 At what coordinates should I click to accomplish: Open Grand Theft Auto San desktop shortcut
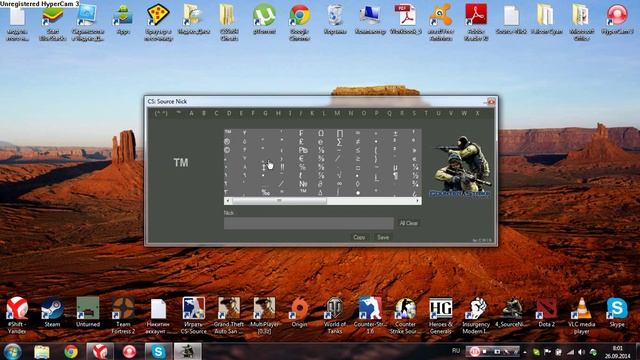(x=229, y=316)
